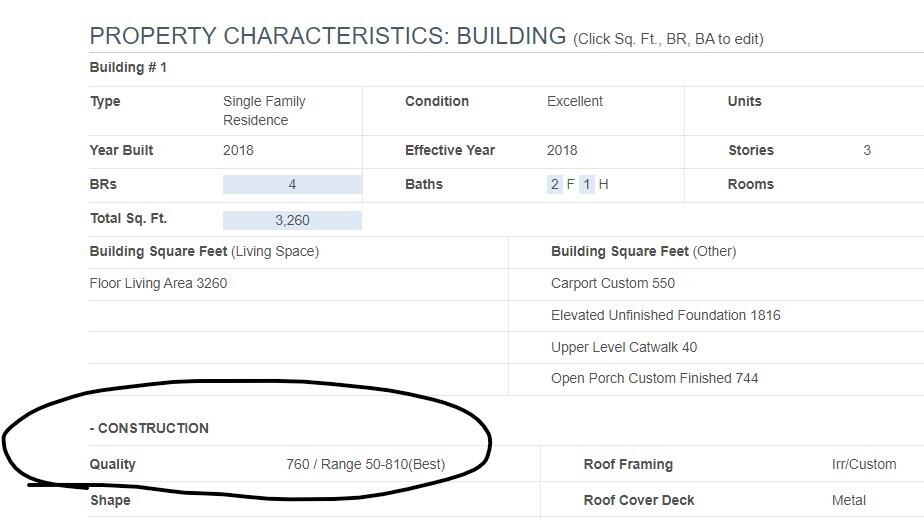
Task: Click the Roof Cover Deck Metal value
Action: pyautogui.click(x=849, y=500)
